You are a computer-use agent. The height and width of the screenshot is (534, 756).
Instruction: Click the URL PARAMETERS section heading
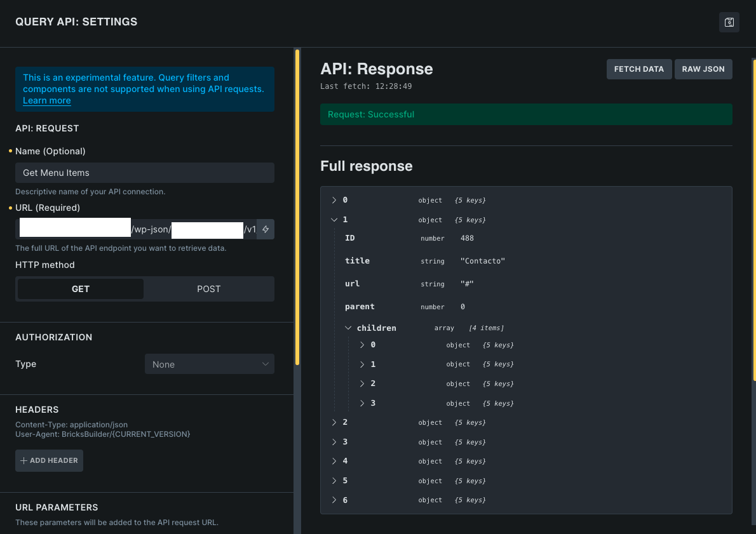(x=57, y=507)
